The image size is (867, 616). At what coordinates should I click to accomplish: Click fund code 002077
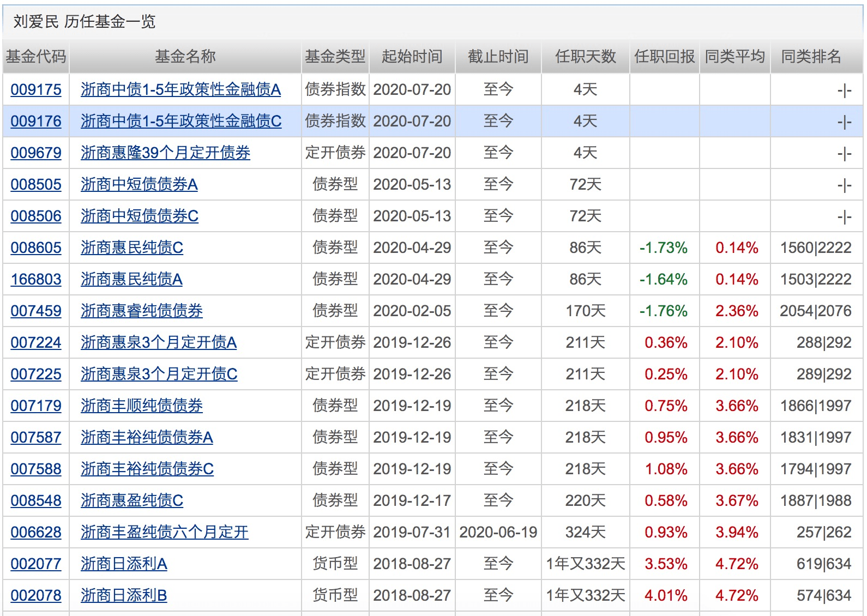click(36, 564)
